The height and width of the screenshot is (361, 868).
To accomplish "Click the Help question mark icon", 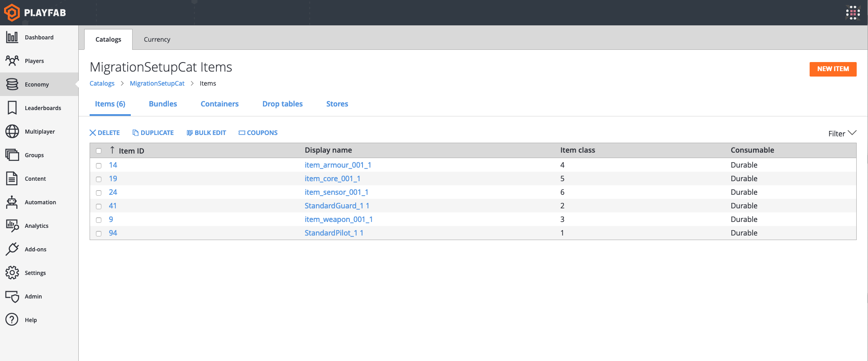I will 12,320.
